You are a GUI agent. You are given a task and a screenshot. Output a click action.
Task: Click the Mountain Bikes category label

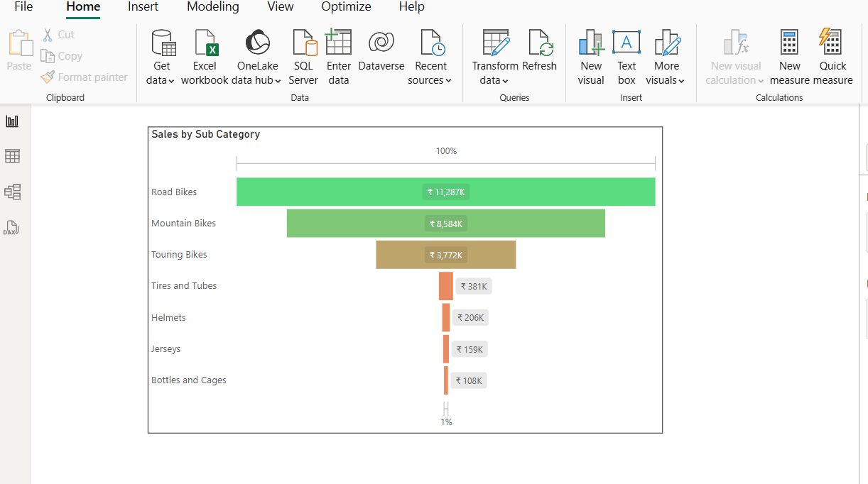pos(183,223)
